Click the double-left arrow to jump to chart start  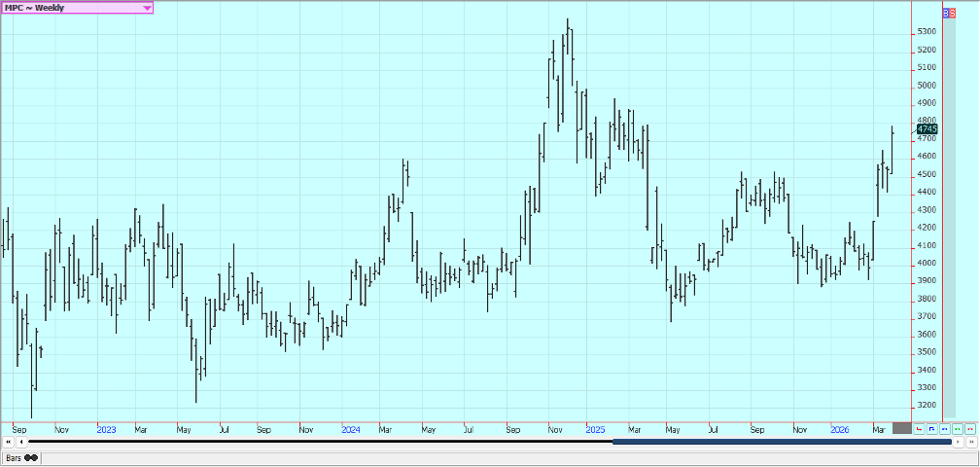tap(8, 442)
